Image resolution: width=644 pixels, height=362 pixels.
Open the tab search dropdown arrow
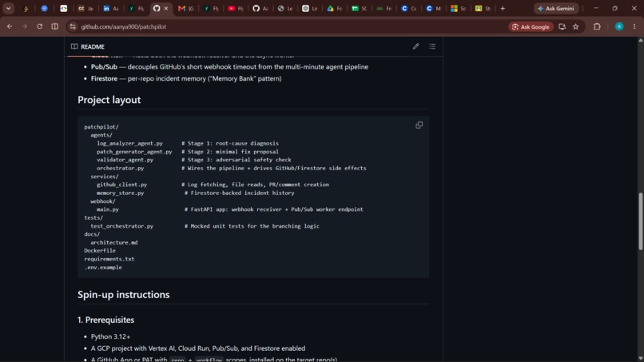(8, 8)
